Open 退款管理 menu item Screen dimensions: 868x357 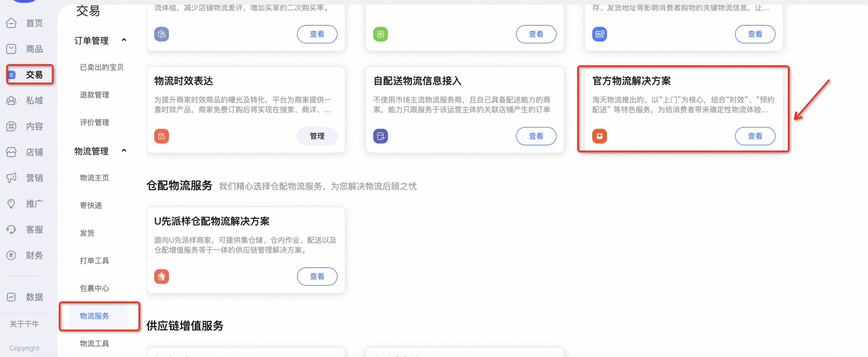pyautogui.click(x=94, y=95)
